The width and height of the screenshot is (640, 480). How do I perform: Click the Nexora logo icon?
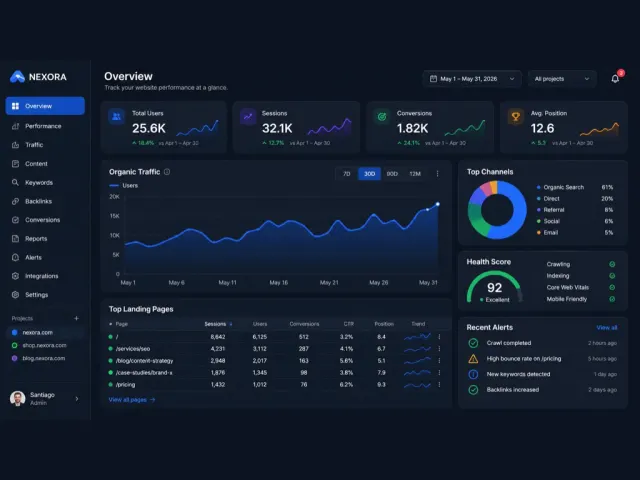[17, 77]
